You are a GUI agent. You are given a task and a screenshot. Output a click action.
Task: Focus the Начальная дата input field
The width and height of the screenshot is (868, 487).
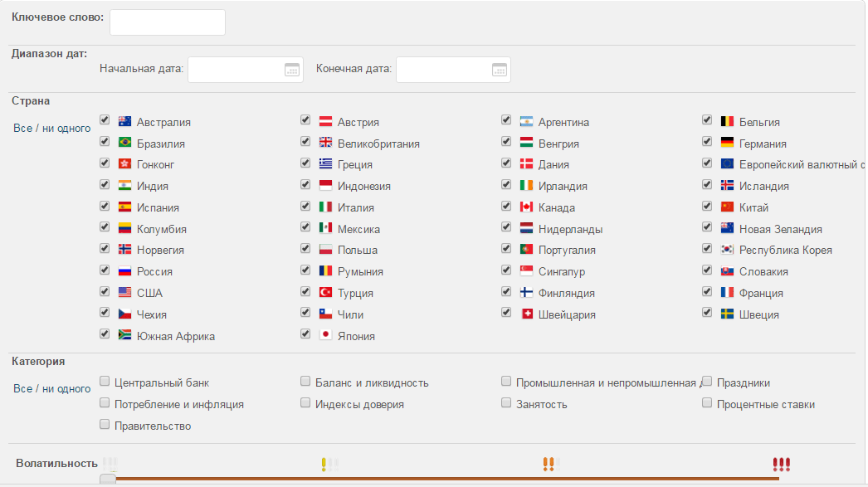[x=246, y=70]
